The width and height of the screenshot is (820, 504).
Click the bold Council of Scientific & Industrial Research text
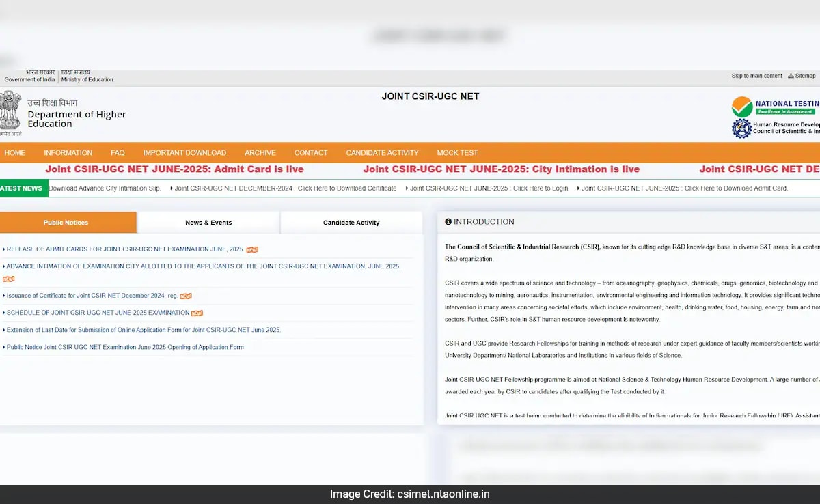tap(523, 247)
